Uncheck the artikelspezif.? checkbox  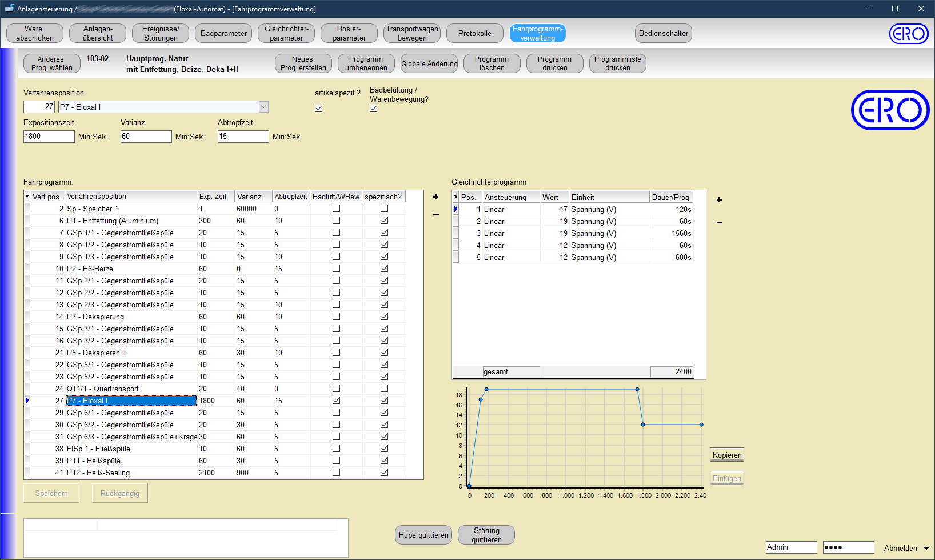tap(318, 108)
